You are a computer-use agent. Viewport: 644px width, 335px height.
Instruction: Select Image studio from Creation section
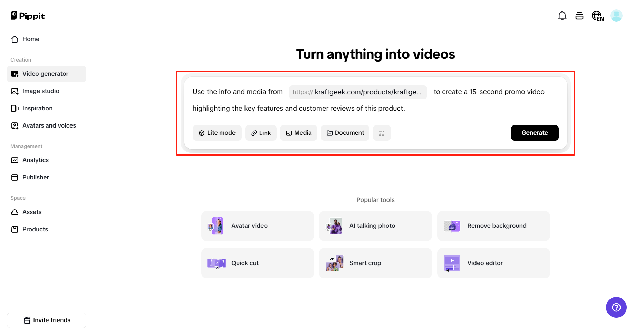coord(40,91)
